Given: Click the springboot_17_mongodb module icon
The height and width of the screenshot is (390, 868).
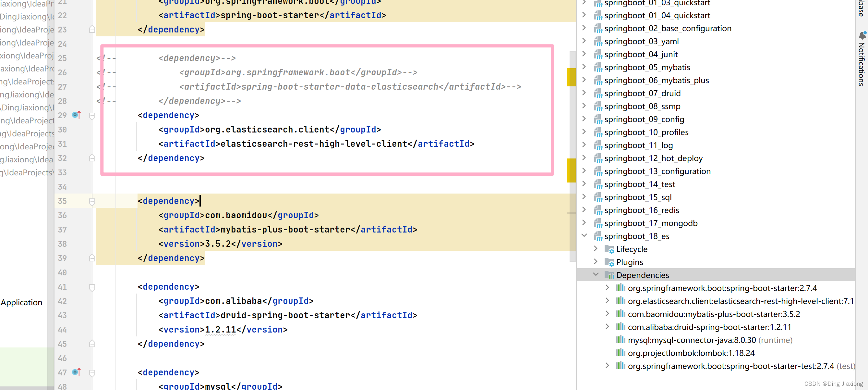Looking at the screenshot, I should (598, 223).
